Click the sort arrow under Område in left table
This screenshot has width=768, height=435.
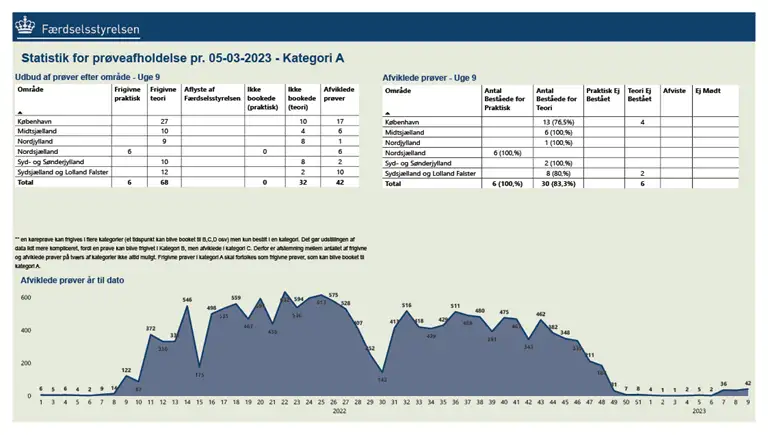(22, 113)
